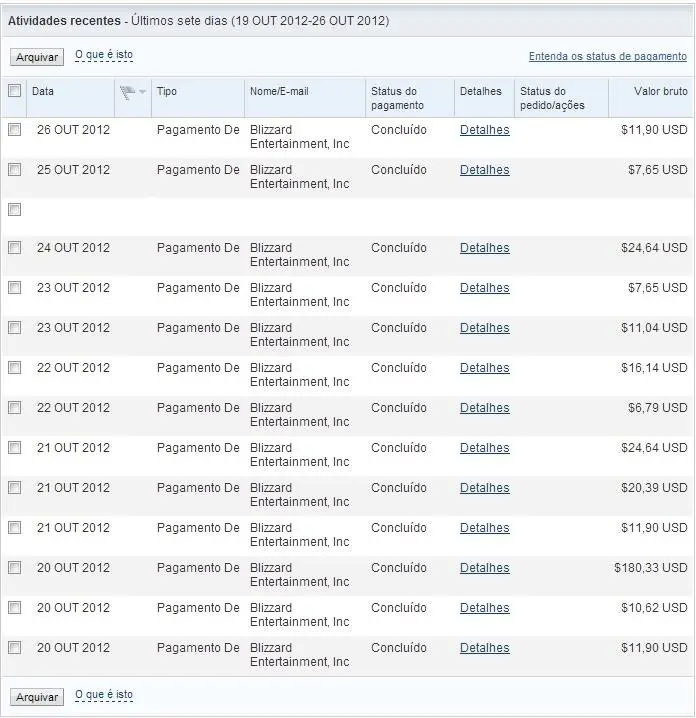The image size is (696, 718).
Task: View Detalhes for the 26 OUT 2012 payment
Action: (x=484, y=130)
